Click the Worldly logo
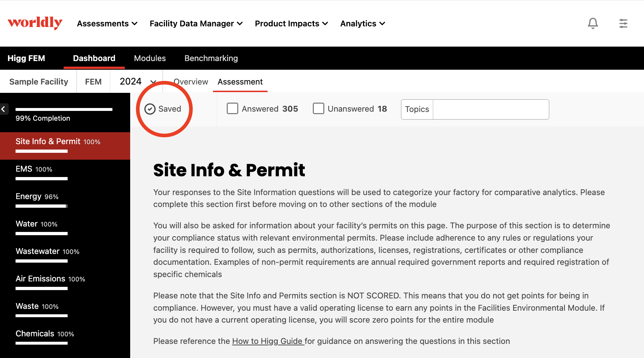Image resolution: width=644 pixels, height=358 pixels. (35, 23)
